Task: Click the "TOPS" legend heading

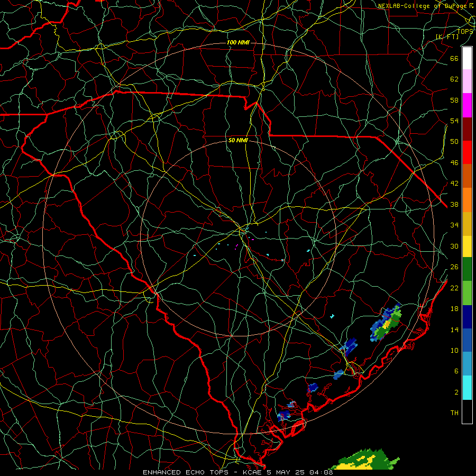Action: (465, 31)
